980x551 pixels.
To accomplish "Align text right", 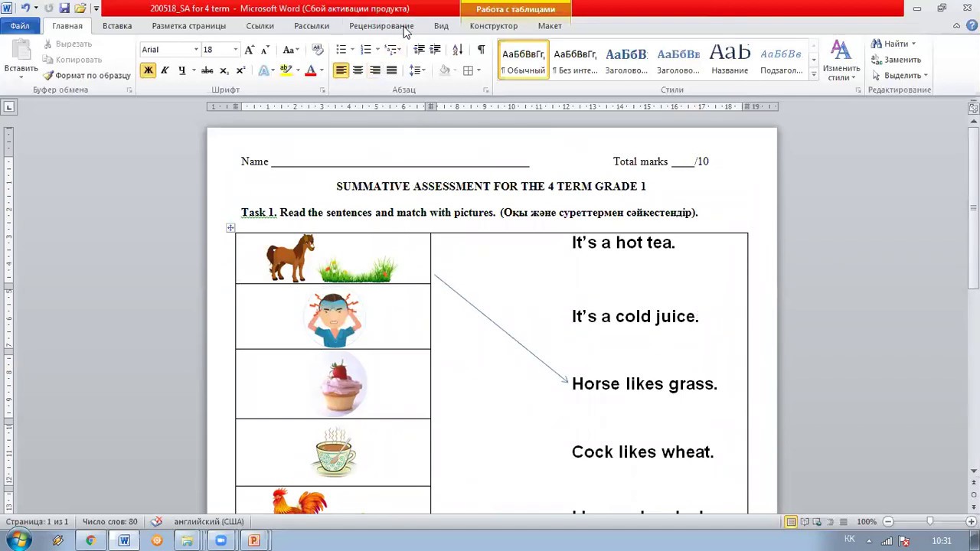I will pyautogui.click(x=374, y=70).
